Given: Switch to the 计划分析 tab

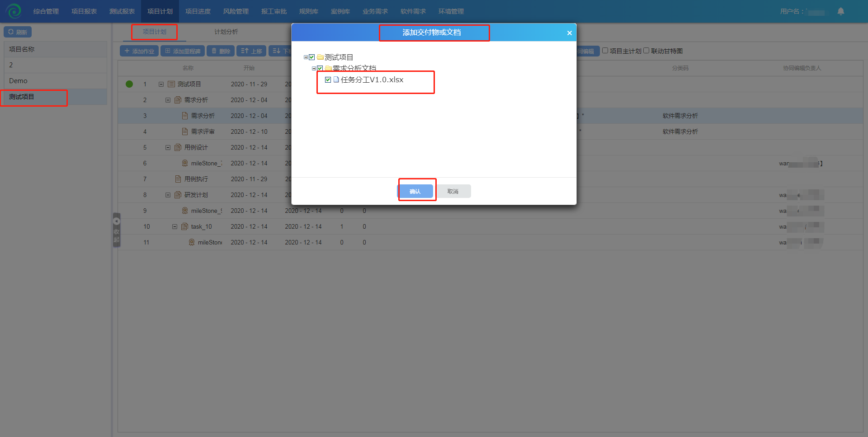Looking at the screenshot, I should pyautogui.click(x=226, y=32).
